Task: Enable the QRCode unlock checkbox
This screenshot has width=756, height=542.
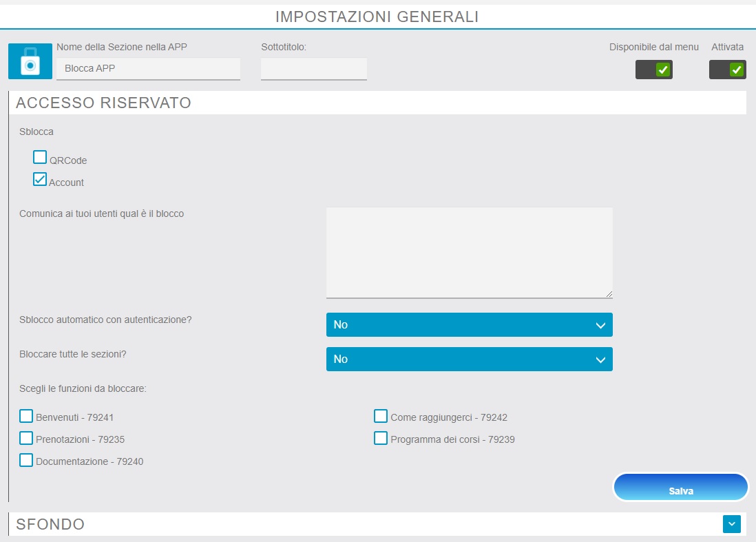Action: click(x=41, y=158)
